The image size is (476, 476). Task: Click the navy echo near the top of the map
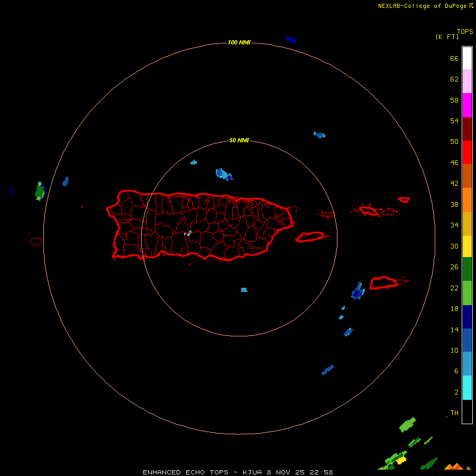click(x=291, y=40)
